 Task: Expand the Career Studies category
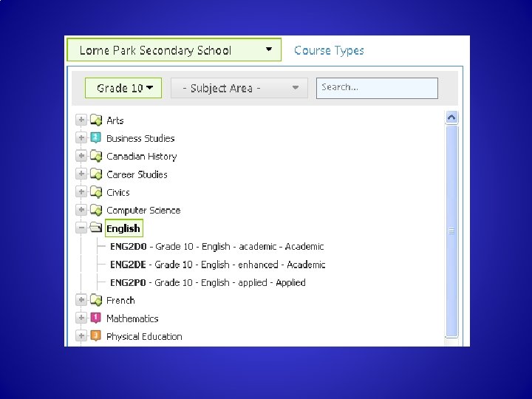click(x=81, y=174)
